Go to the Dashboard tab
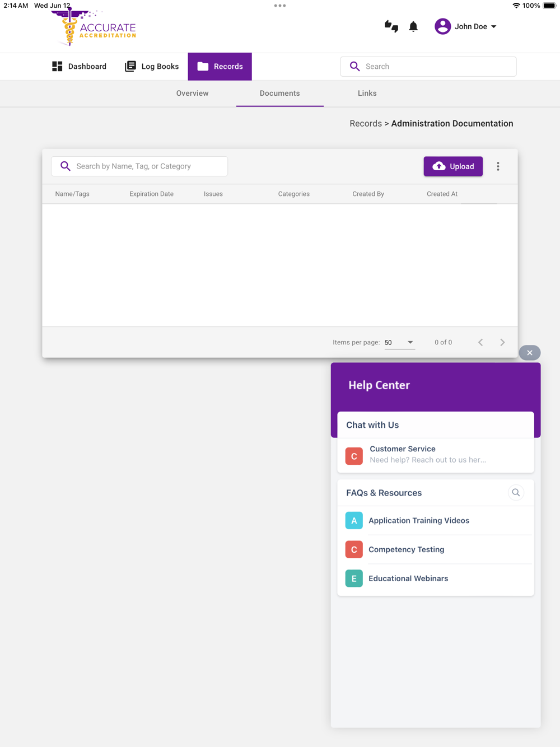Screen dimensions: 560x747 click(79, 67)
